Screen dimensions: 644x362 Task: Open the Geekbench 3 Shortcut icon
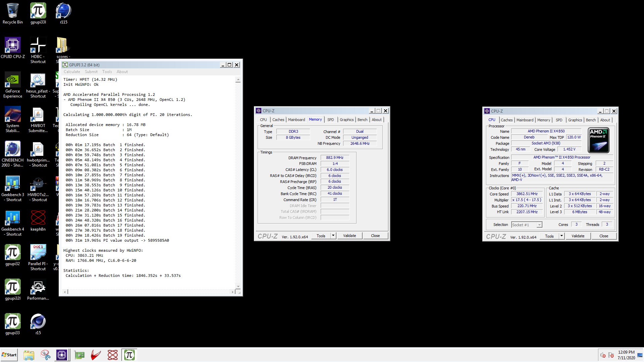(13, 188)
